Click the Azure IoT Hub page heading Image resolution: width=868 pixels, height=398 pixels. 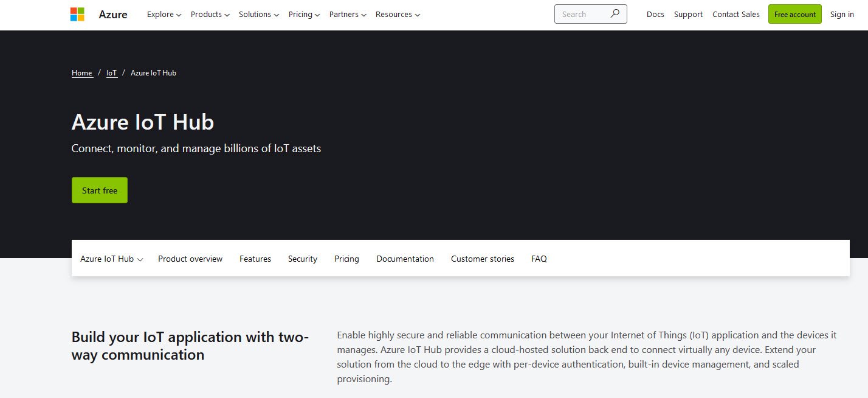tap(143, 122)
